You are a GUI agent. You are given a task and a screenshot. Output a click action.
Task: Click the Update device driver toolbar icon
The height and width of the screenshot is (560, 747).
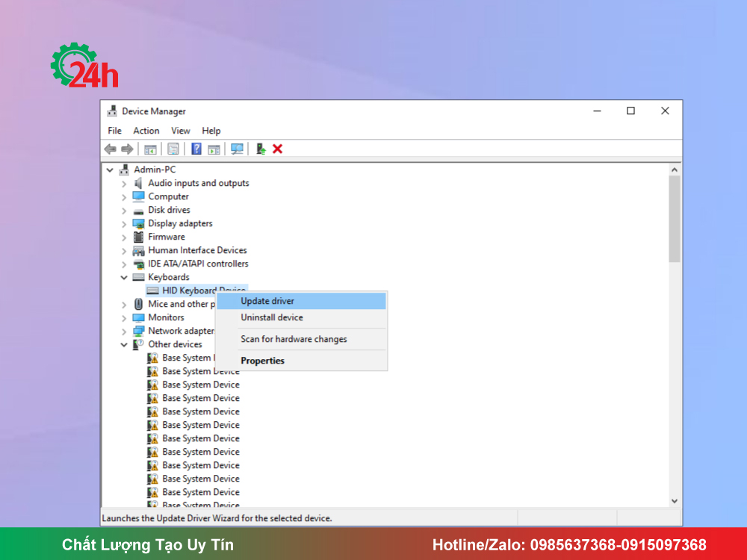click(x=261, y=149)
